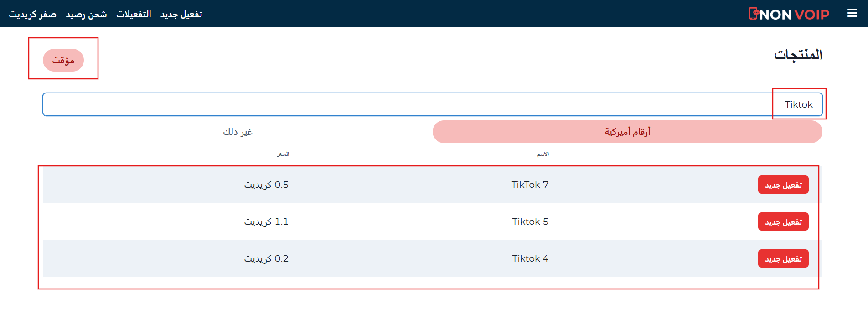Select the 0.5 كريديت price cell

coord(266,185)
